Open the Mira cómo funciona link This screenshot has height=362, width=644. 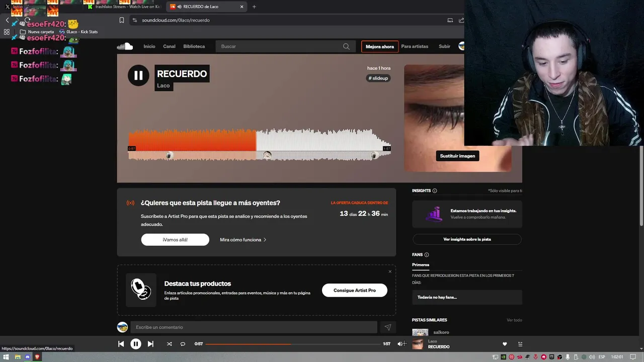click(x=243, y=240)
